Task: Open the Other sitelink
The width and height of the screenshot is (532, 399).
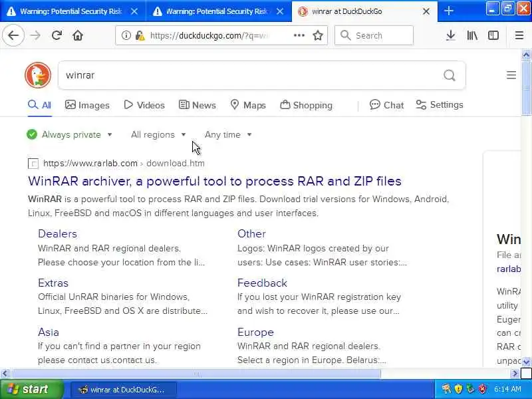Action: coord(251,234)
